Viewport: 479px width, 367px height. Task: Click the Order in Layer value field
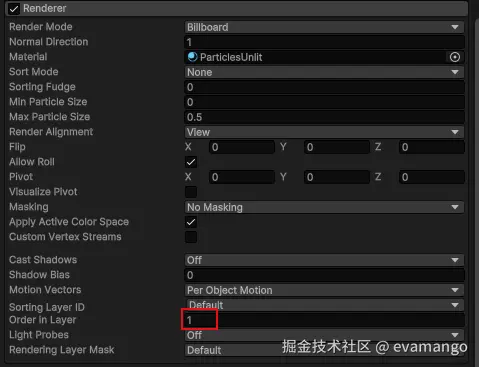[x=324, y=320]
